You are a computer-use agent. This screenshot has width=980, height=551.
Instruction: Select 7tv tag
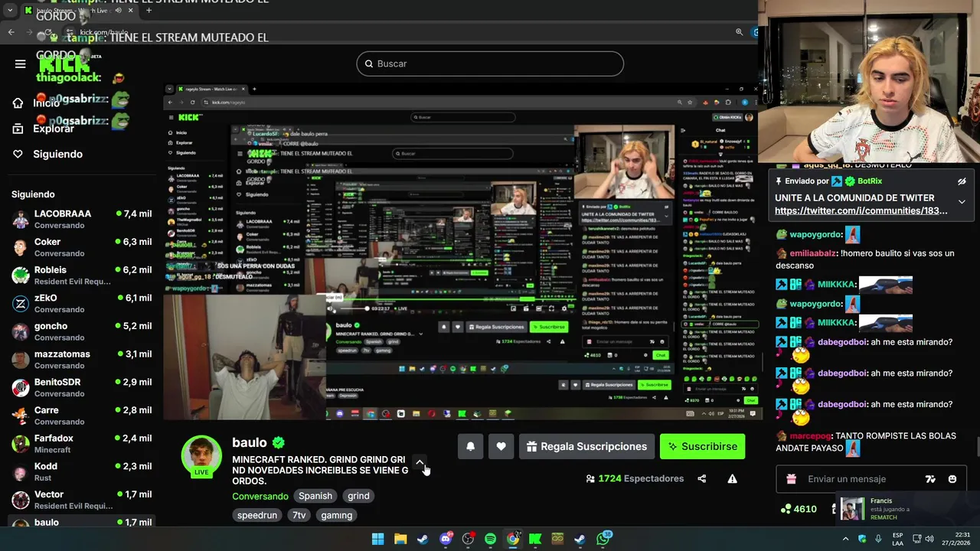pyautogui.click(x=299, y=515)
